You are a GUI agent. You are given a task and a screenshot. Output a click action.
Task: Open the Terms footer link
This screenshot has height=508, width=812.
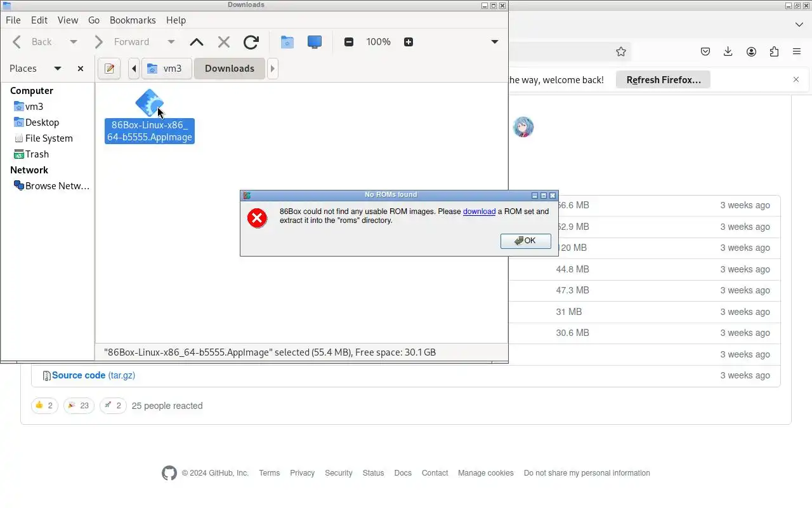[270, 473]
